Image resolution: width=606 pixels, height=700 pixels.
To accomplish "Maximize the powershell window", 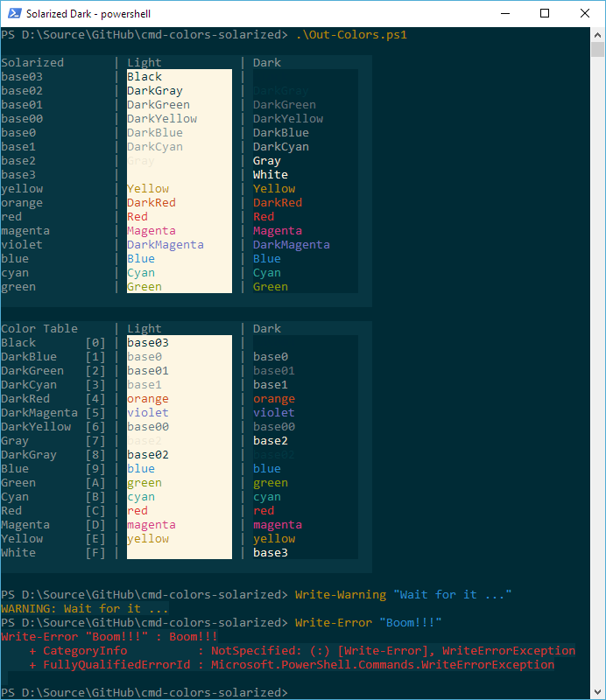I will point(545,13).
